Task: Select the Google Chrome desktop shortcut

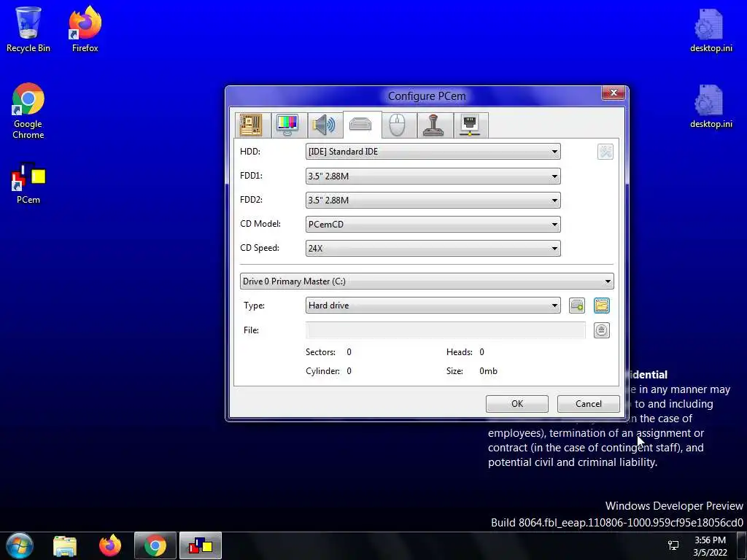Action: [x=28, y=112]
